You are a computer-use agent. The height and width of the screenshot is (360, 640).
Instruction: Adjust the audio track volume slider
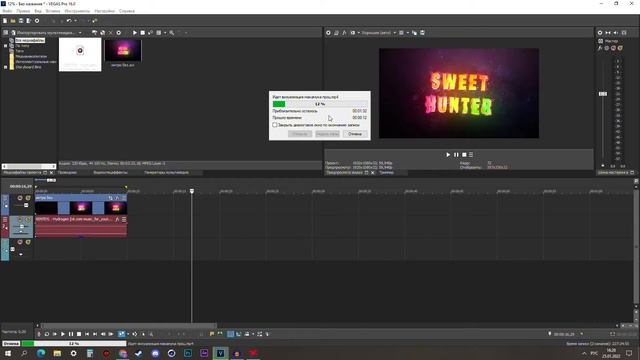(x=22, y=227)
